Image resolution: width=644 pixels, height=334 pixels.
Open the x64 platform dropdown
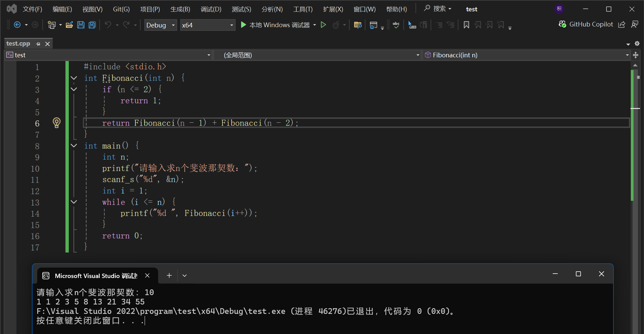point(207,25)
